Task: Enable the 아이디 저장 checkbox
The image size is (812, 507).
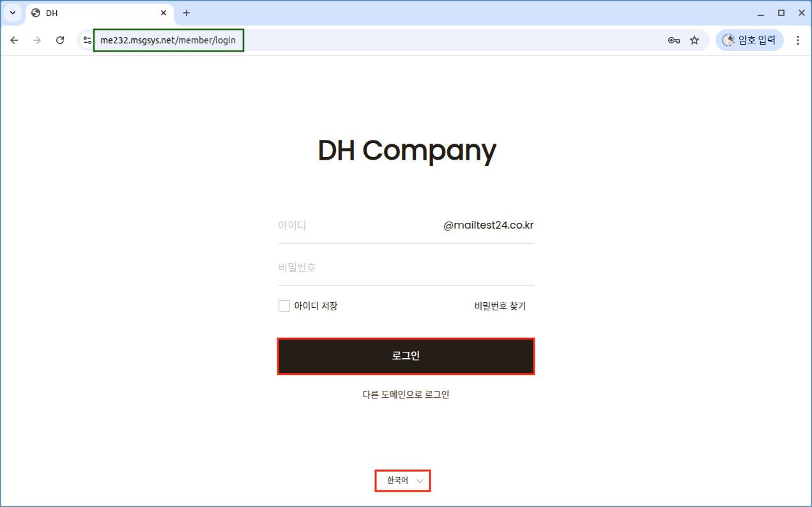Action: click(284, 306)
